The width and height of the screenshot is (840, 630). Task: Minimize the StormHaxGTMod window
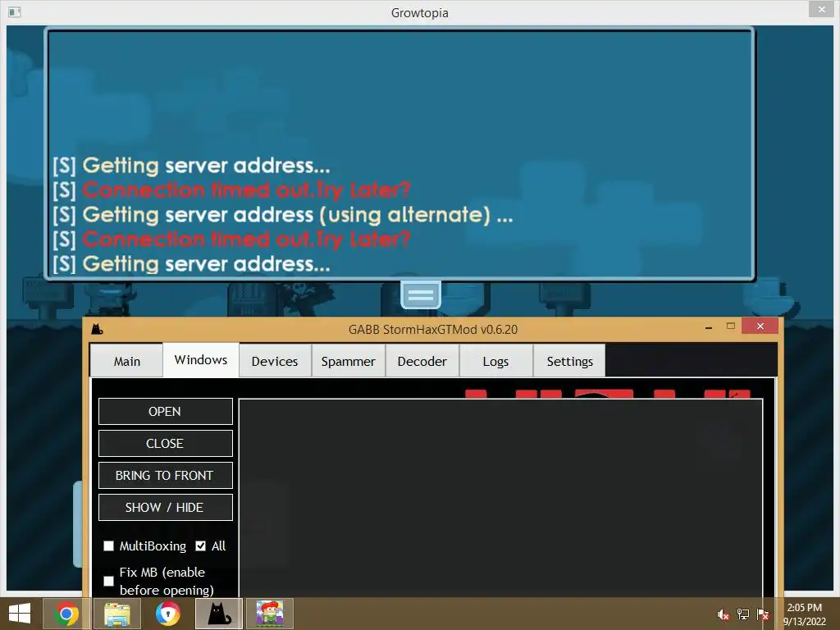[x=709, y=326]
